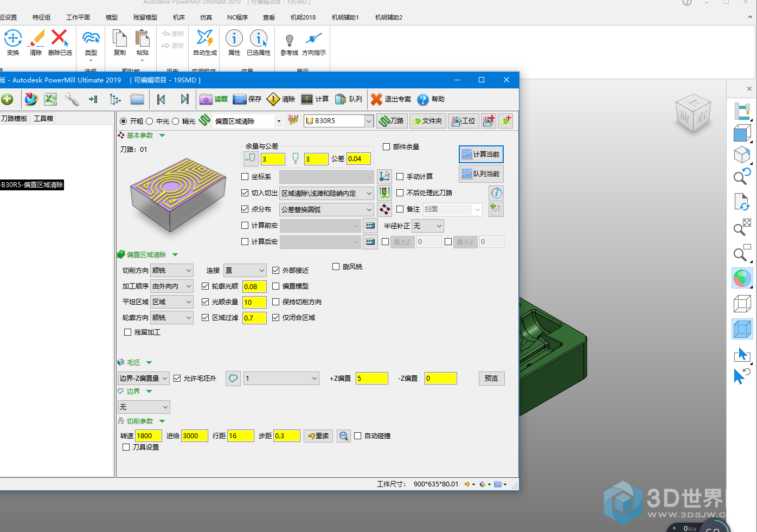Toggle the 参考线 lightbulb icon

(290, 40)
